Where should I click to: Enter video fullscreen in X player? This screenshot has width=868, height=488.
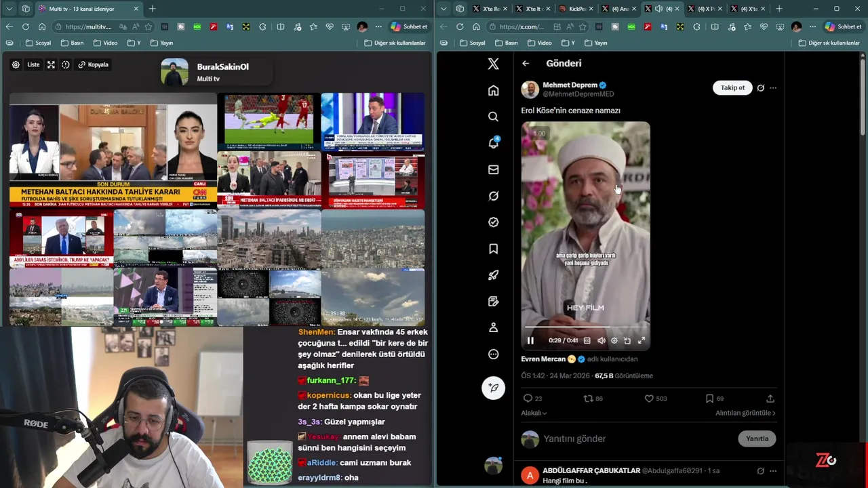coord(642,341)
